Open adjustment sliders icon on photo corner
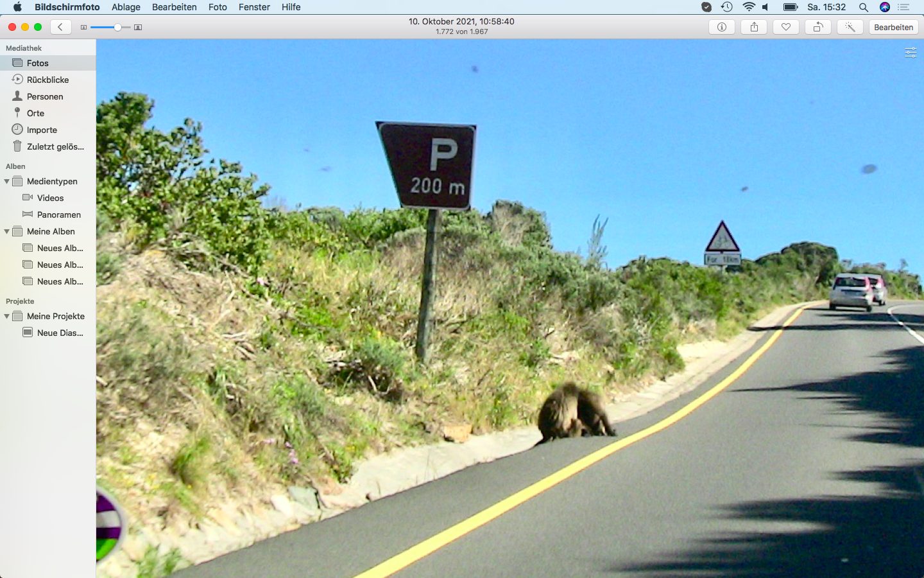 (911, 53)
